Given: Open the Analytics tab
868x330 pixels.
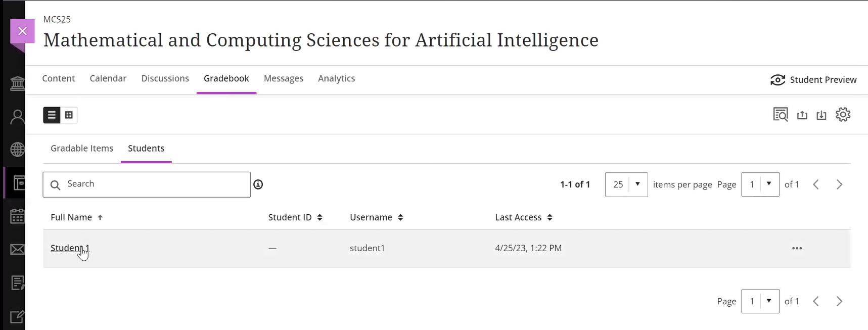Looking at the screenshot, I should tap(337, 78).
